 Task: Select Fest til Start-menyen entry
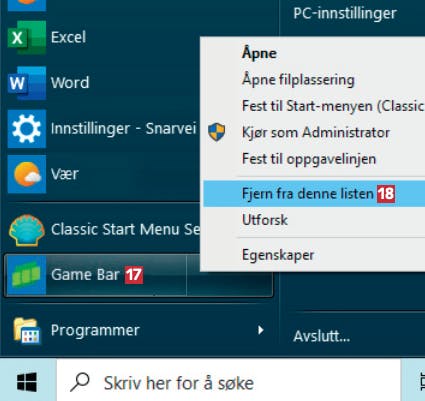coord(333,106)
